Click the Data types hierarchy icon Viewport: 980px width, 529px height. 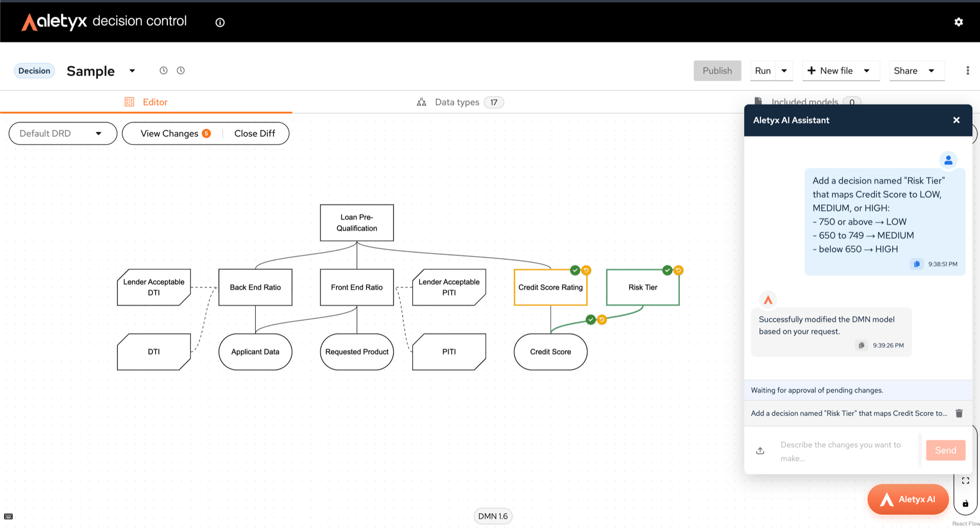point(422,102)
